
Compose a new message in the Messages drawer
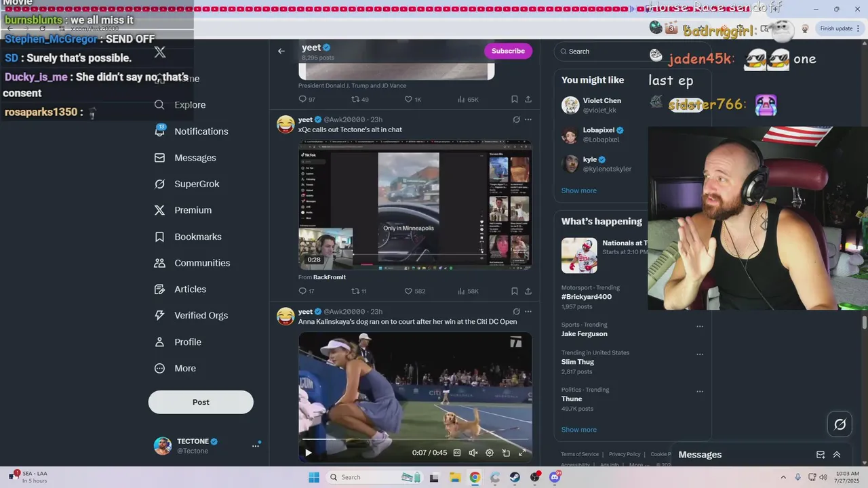click(821, 455)
